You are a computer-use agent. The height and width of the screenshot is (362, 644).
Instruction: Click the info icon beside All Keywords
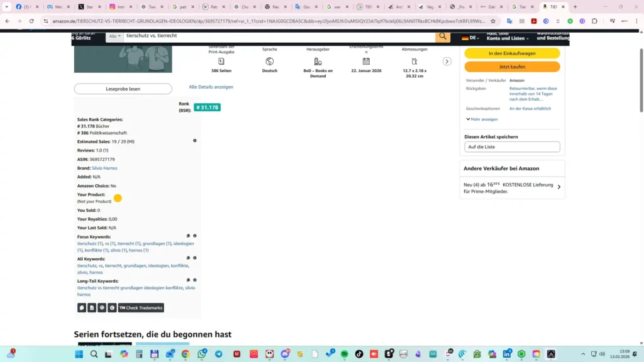pyautogui.click(x=195, y=258)
